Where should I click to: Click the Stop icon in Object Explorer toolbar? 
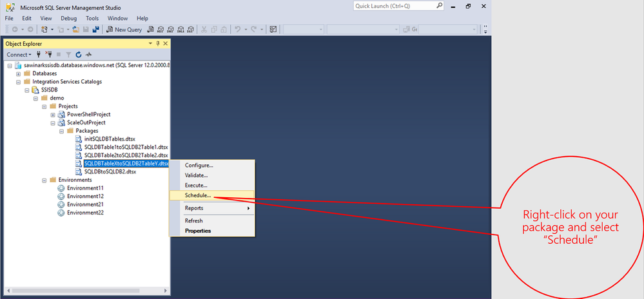point(59,54)
